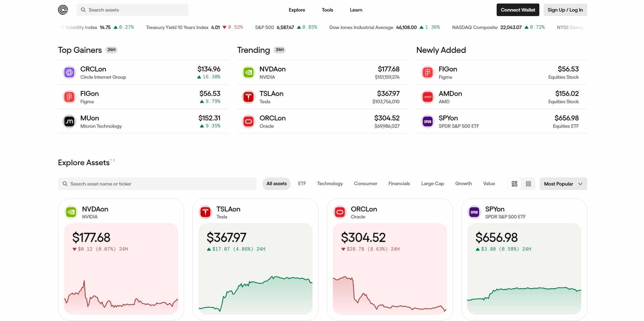Click Dow Jones Industrial Average ticker
This screenshot has height=321, width=644.
tap(385, 27)
